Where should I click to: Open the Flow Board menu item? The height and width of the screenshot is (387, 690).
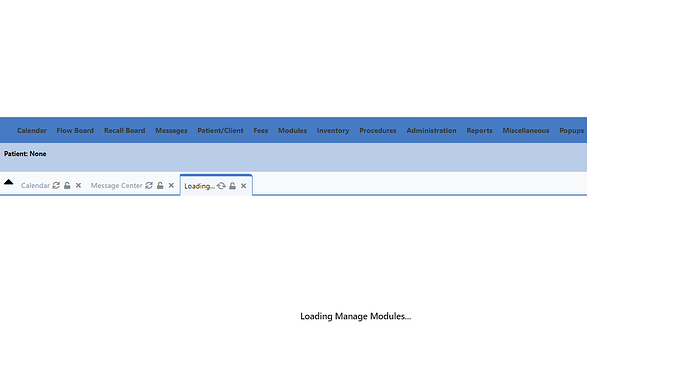(75, 130)
